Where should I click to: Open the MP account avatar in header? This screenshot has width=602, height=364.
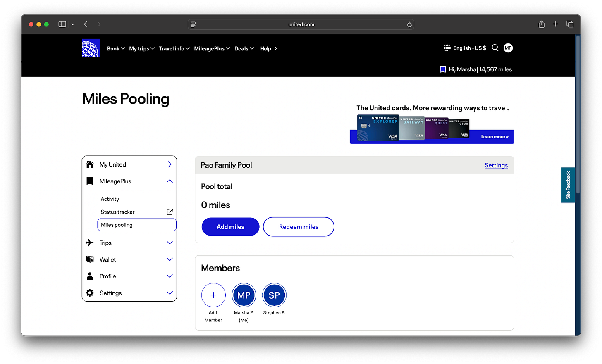pos(508,48)
